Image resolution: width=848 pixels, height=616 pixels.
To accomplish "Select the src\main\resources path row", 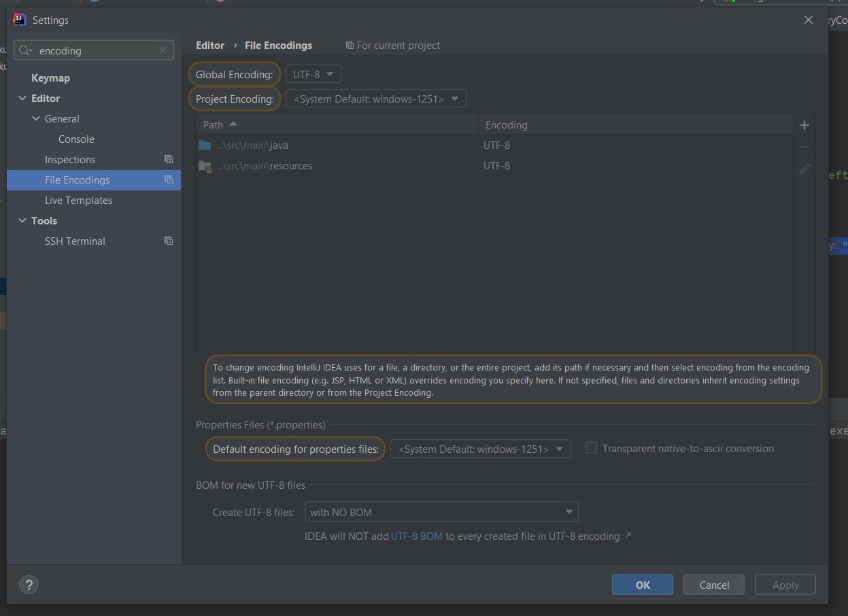I will tap(494, 166).
